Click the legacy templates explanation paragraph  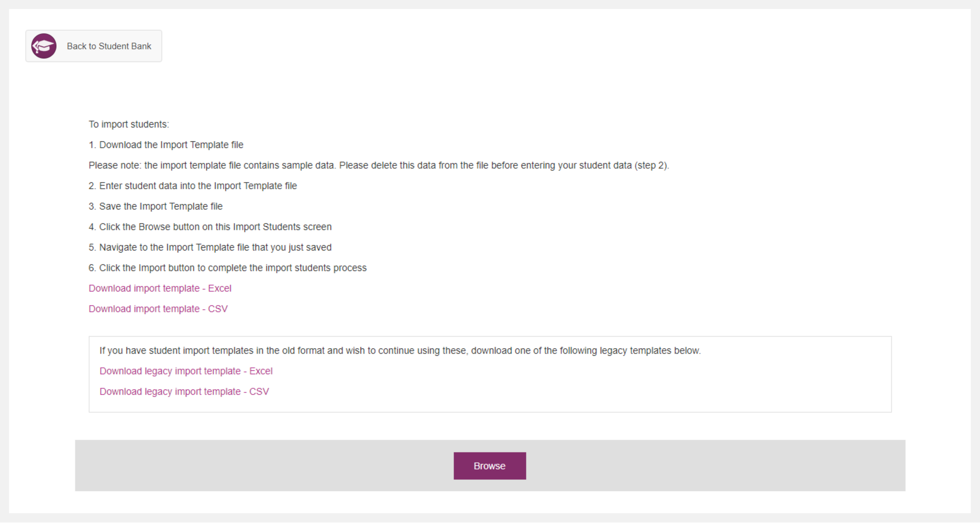pos(400,351)
